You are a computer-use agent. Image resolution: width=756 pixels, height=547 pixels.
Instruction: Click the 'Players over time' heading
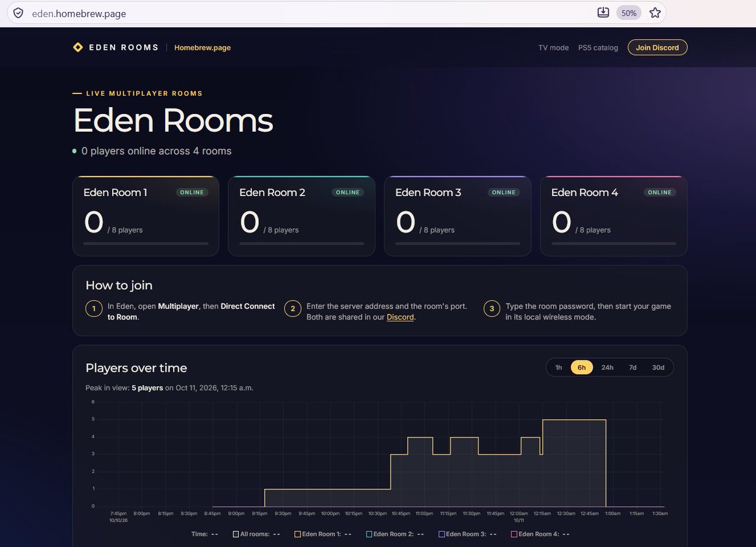[x=136, y=368]
